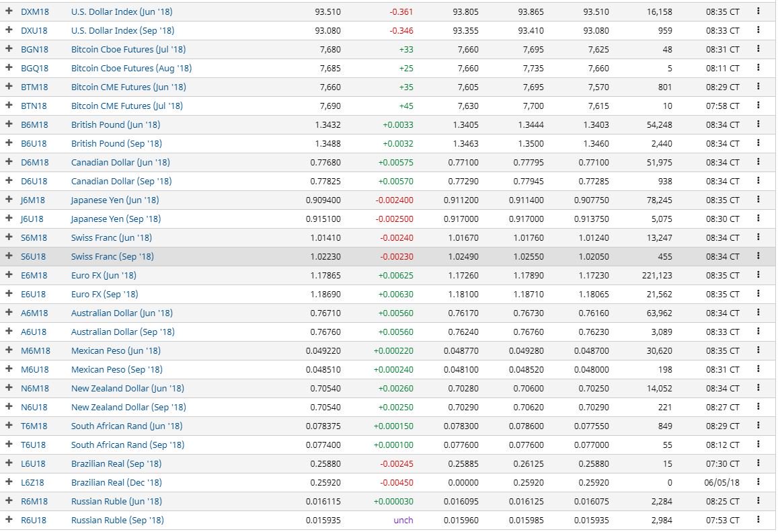Select the 221,123 volume cell for E6M18
The image size is (778, 532).
coord(657,276)
